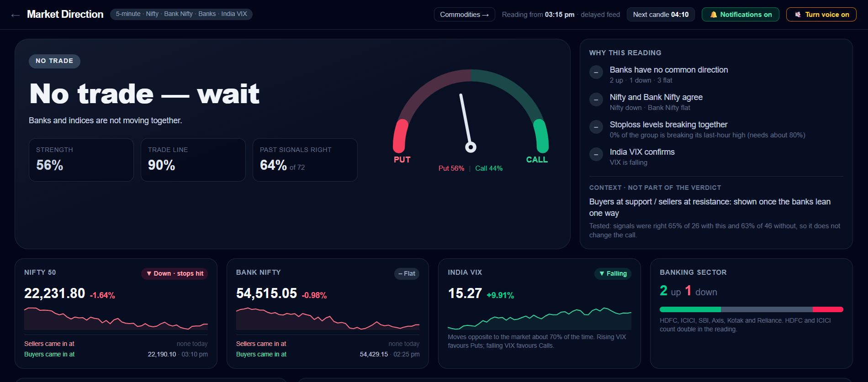This screenshot has height=382, width=868.
Task: Click the Banking Sector up/down bar
Action: (752, 309)
